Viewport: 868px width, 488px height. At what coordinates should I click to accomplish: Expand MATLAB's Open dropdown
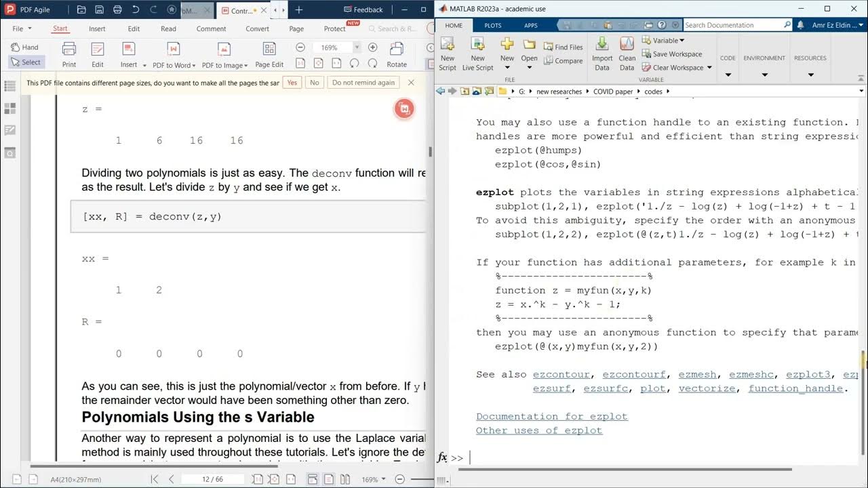[x=530, y=68]
